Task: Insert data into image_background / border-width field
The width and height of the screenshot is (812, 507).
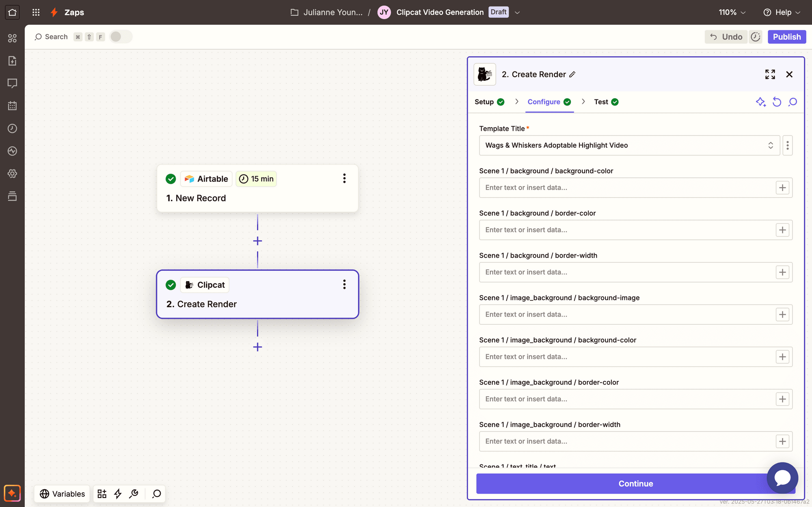Action: 782,441
